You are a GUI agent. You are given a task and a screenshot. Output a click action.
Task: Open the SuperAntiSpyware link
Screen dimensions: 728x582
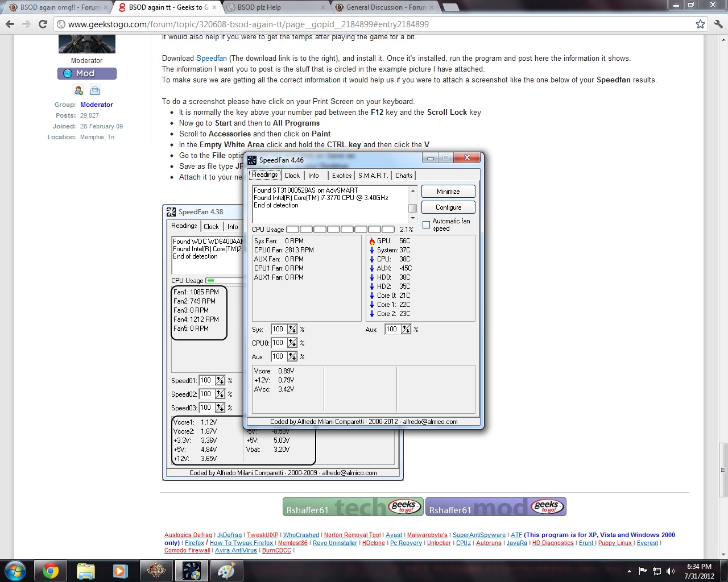[479, 535]
